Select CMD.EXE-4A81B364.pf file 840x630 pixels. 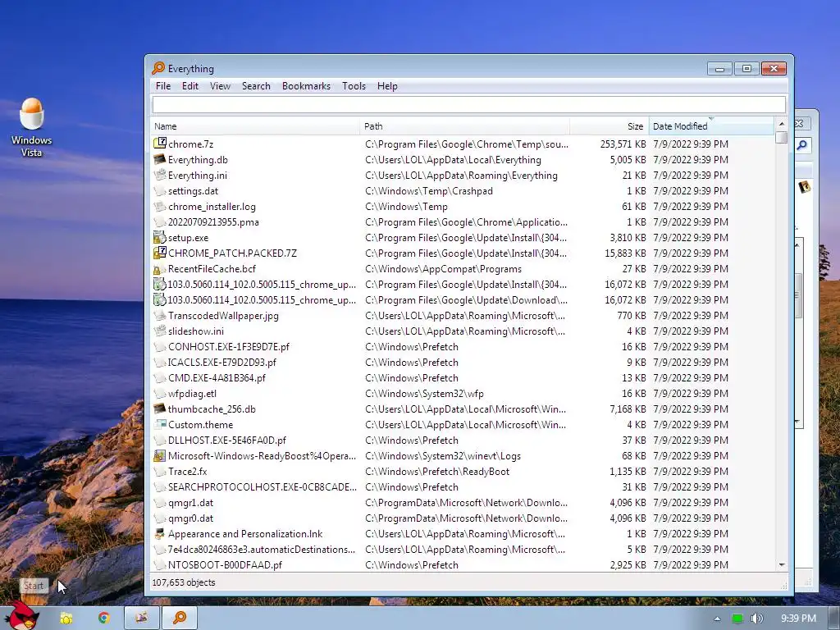[x=217, y=377]
